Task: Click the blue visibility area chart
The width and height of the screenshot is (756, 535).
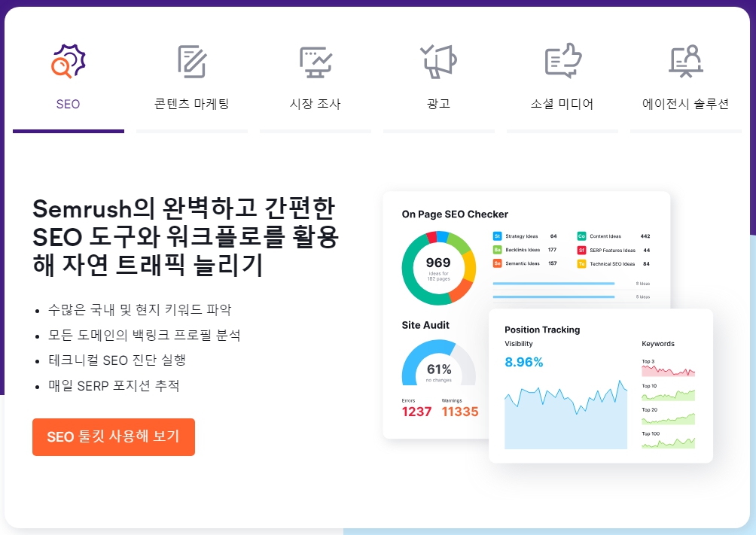Action: 566,415
